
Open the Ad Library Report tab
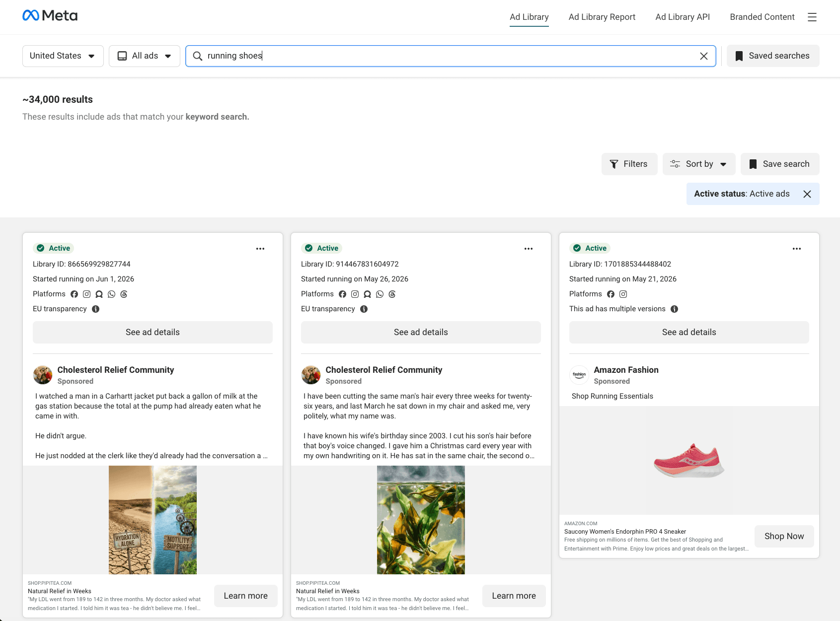[x=602, y=17]
